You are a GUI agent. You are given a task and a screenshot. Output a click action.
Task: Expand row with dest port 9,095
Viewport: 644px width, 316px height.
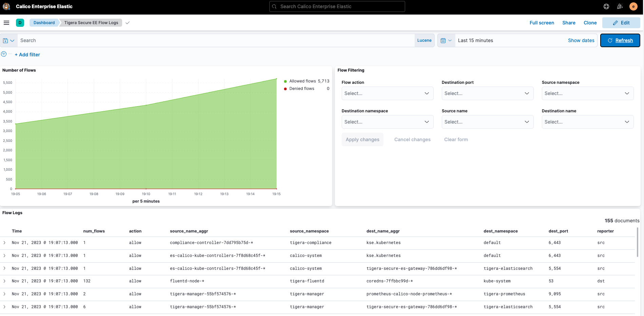coord(4,294)
